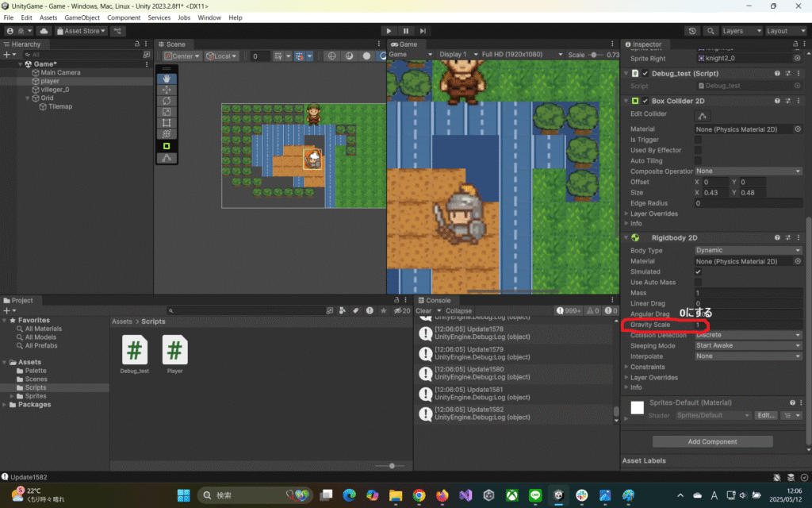Select the Rotate tool in Scene
The height and width of the screenshot is (508, 812).
pos(167,101)
